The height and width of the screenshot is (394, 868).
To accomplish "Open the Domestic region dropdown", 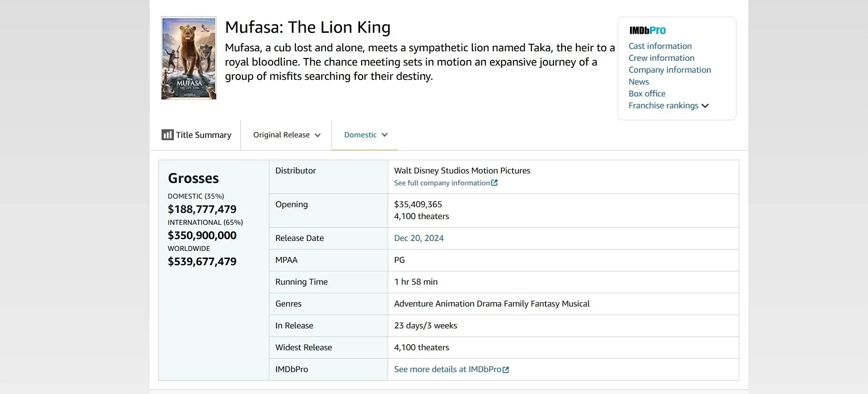I will tap(365, 135).
